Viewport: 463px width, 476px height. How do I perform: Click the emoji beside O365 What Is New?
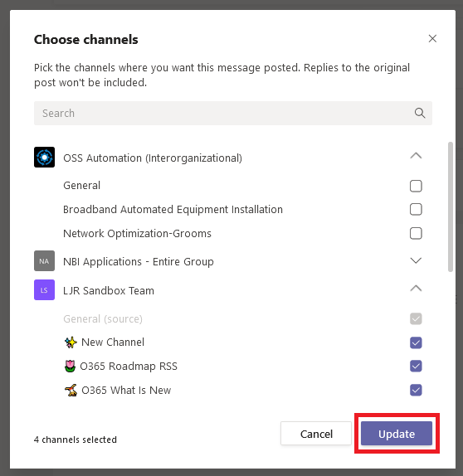71,390
